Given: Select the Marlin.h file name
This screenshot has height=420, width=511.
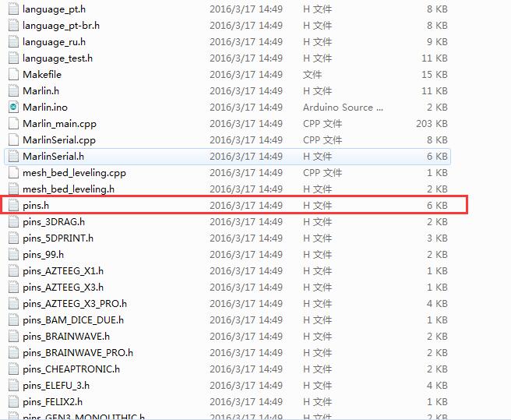Looking at the screenshot, I should pos(41,90).
